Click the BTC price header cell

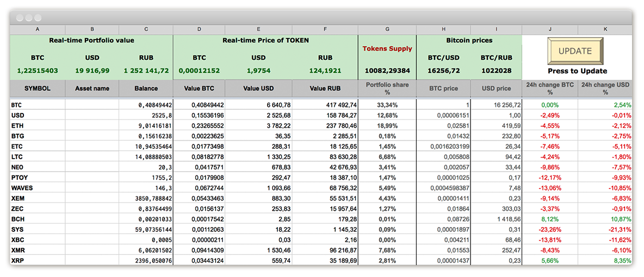[x=443, y=88]
